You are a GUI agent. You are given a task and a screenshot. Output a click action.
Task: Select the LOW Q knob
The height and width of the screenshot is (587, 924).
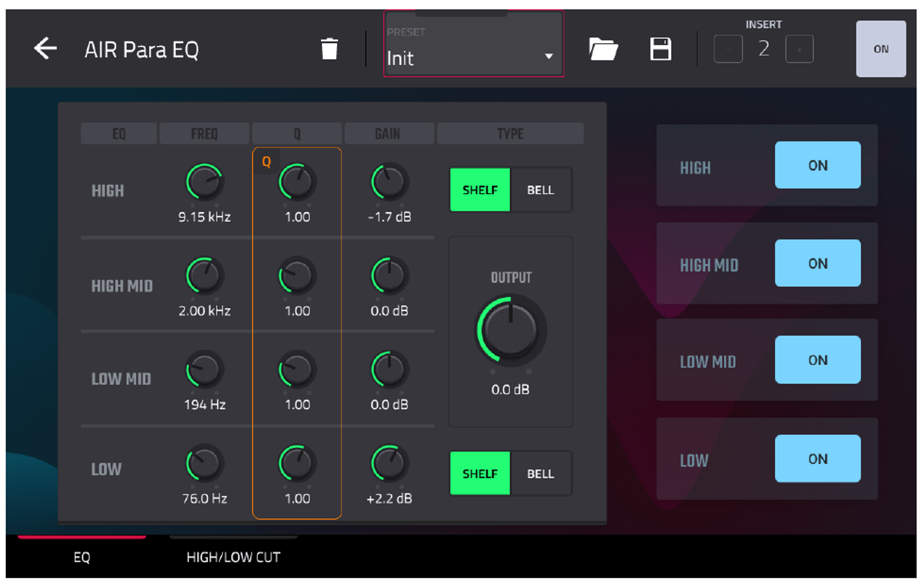click(x=297, y=463)
